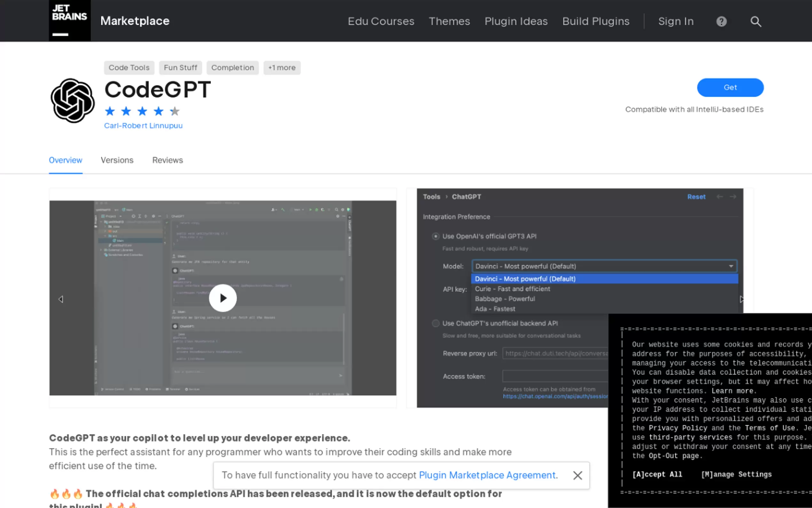Open the Model dropdown showing Davinci
This screenshot has width=812, height=508.
604,266
